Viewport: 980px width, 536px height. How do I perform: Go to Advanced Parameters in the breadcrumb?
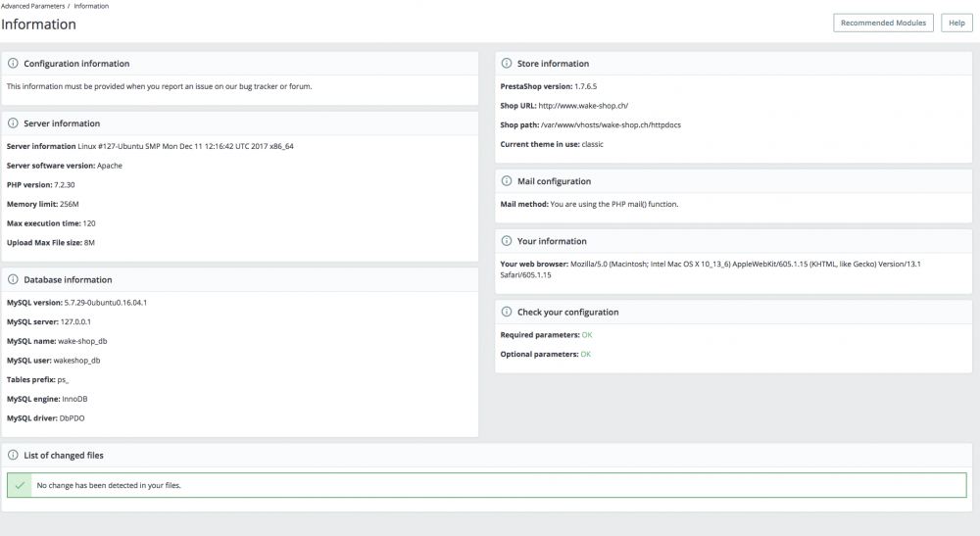[32, 6]
